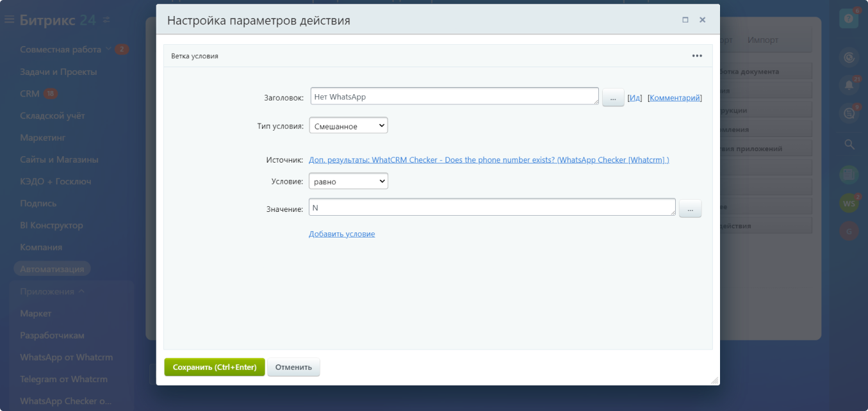Open the notifications bell icon
The image size is (868, 411).
click(x=849, y=85)
